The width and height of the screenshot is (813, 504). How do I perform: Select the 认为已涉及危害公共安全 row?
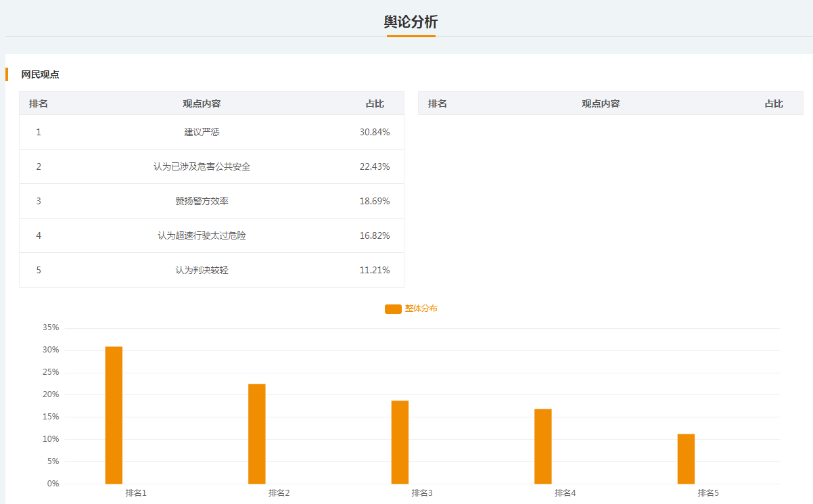pyautogui.click(x=212, y=166)
